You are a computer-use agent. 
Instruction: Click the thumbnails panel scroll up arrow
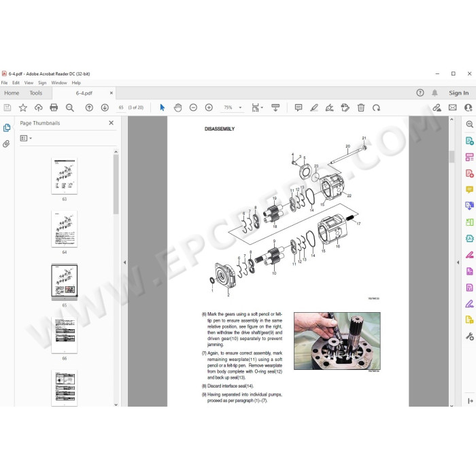click(116, 152)
